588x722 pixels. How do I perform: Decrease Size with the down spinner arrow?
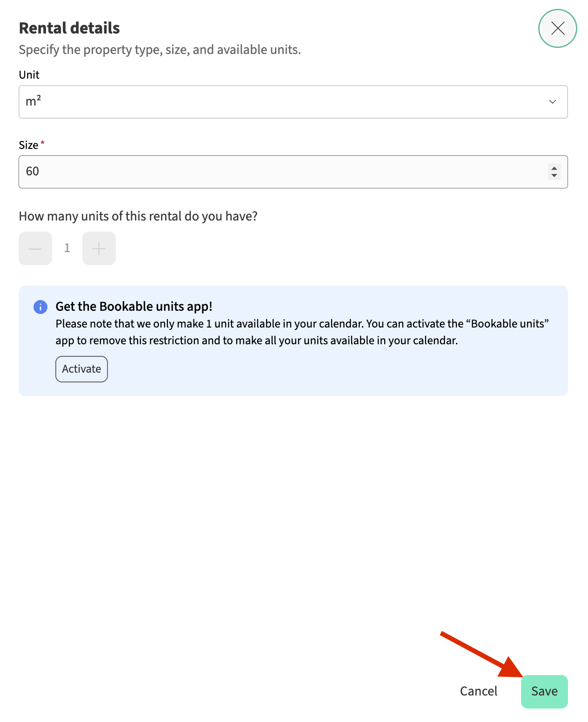554,176
